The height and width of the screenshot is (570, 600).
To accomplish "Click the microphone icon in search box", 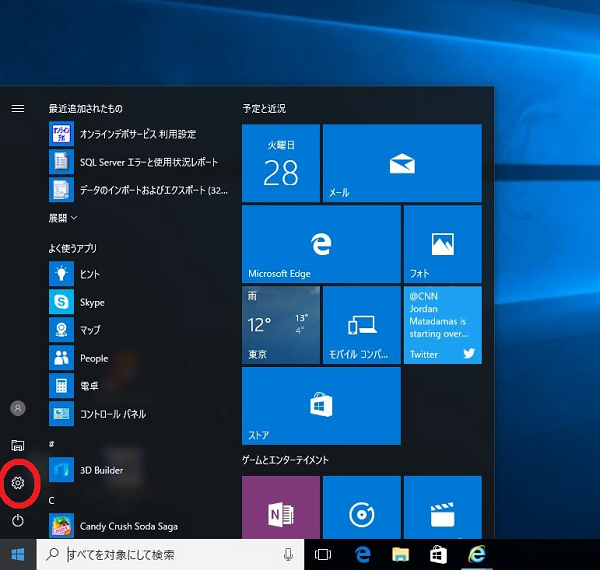I will click(288, 554).
